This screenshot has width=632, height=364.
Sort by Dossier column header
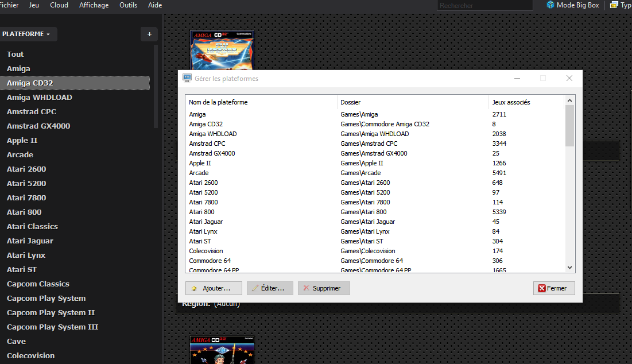(x=413, y=102)
